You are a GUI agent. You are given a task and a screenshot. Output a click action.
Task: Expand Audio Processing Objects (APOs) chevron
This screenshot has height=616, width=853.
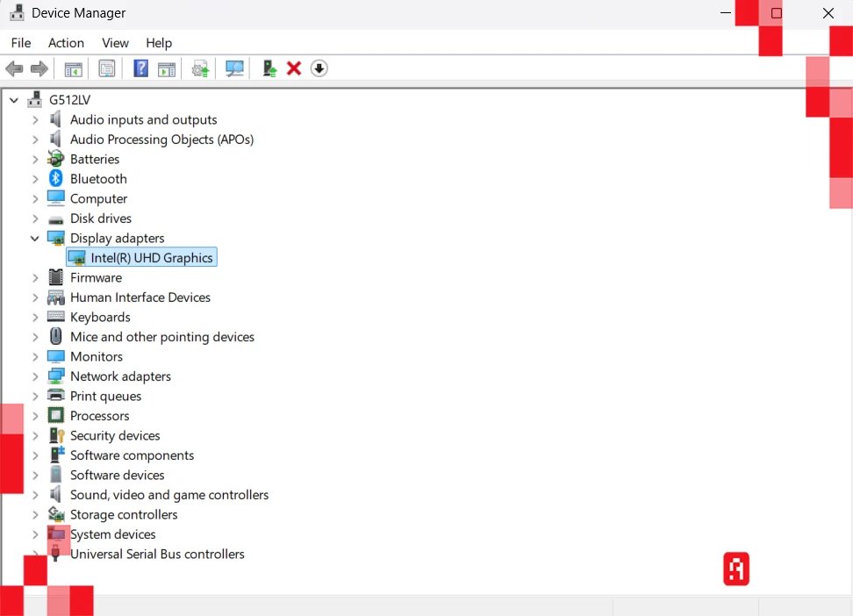point(35,140)
